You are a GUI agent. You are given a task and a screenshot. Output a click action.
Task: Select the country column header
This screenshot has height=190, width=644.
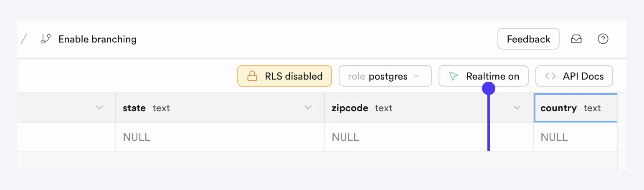pyautogui.click(x=576, y=108)
